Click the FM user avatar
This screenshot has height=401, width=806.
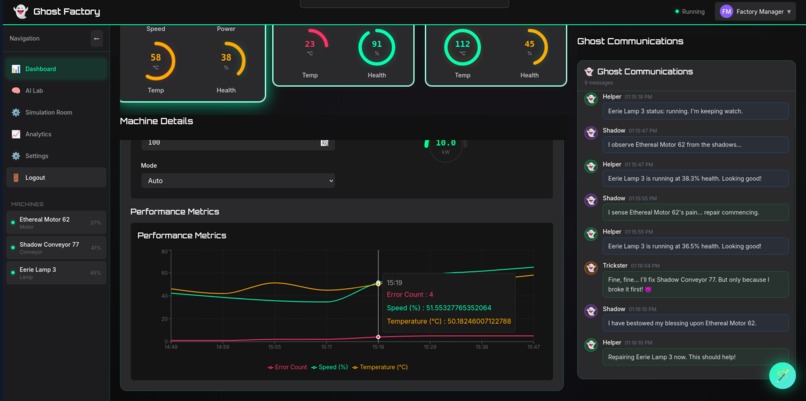click(726, 11)
